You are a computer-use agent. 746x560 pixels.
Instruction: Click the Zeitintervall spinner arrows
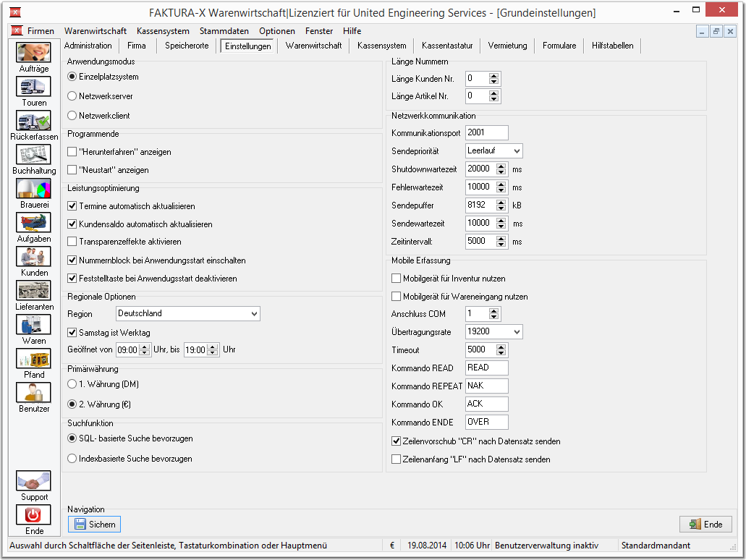pos(501,241)
